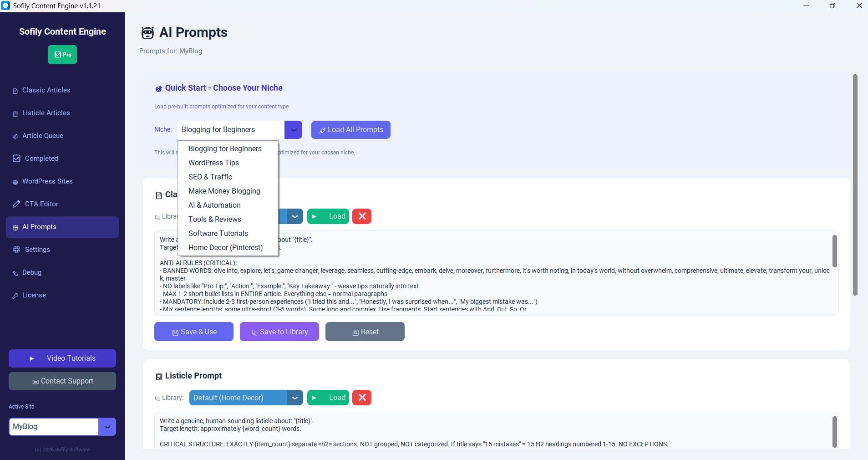View the Completed articles section
This screenshot has height=460, width=868.
41,158
